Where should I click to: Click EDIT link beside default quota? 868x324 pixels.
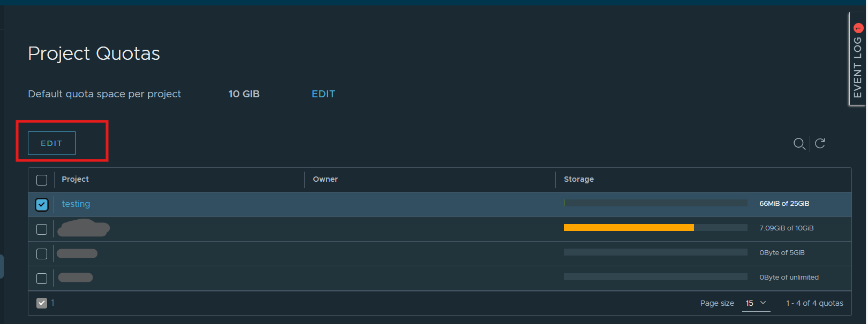(323, 94)
